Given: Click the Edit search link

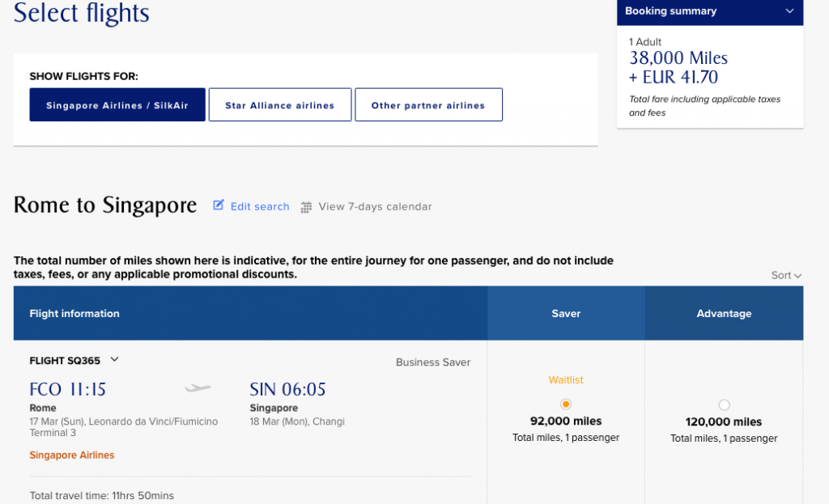Looking at the screenshot, I should pyautogui.click(x=259, y=206).
